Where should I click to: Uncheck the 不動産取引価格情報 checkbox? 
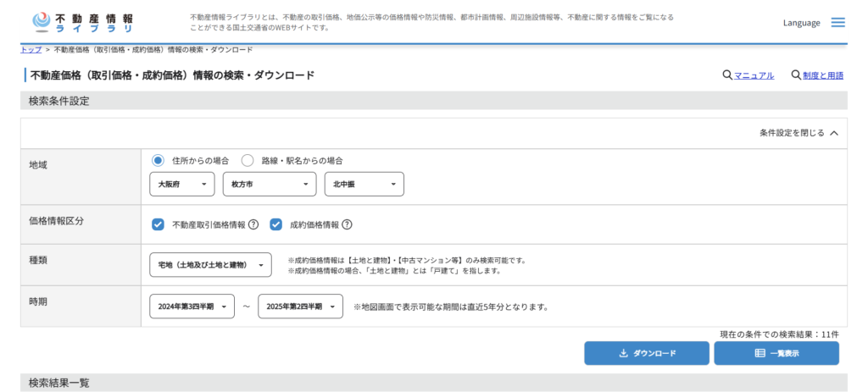point(158,224)
